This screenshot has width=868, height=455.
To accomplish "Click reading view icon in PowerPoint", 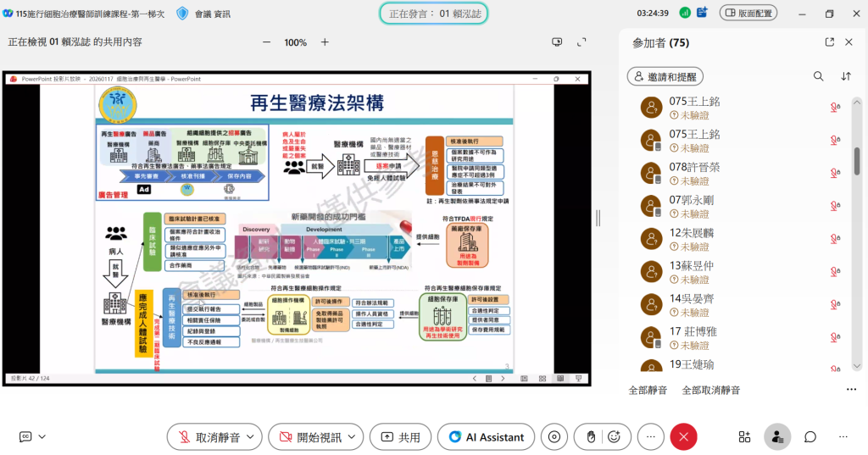I will tap(560, 379).
